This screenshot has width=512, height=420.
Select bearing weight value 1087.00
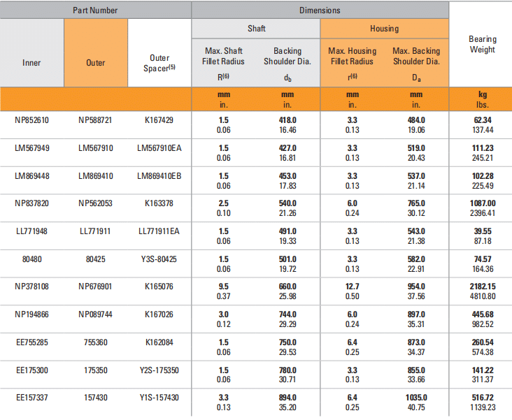483,203
